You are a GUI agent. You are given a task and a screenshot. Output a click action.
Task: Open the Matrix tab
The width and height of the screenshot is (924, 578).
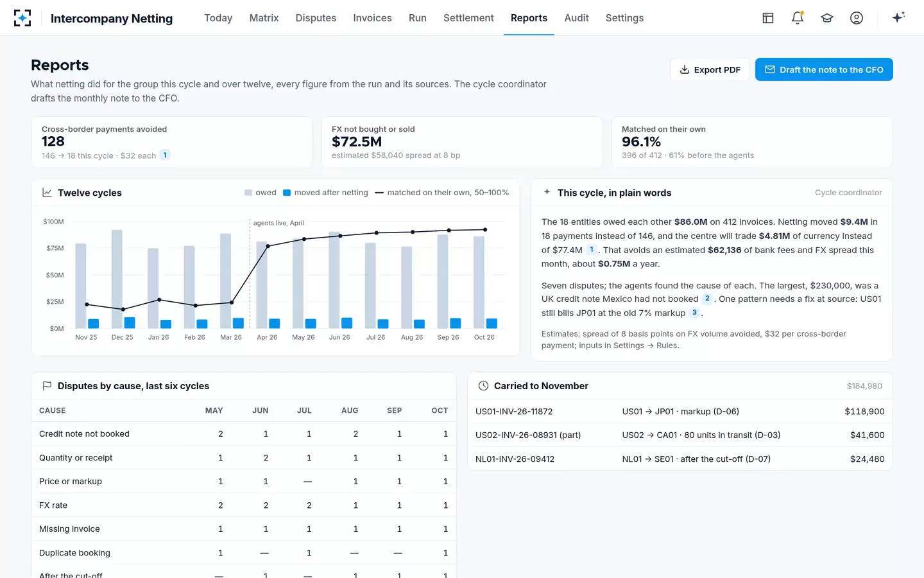[264, 18]
